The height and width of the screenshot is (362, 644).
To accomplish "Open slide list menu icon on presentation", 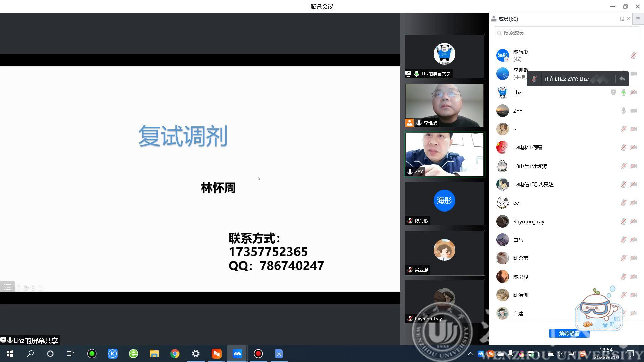I will 7,287.
